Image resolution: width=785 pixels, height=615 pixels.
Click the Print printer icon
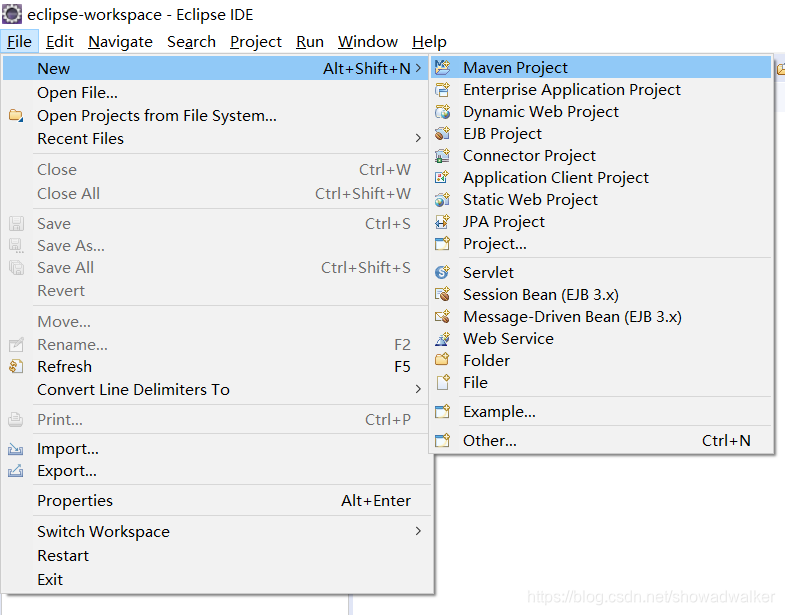coord(16,419)
